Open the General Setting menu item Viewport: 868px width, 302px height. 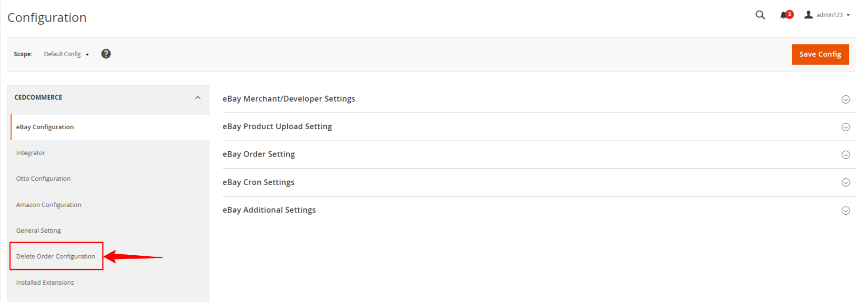click(39, 230)
